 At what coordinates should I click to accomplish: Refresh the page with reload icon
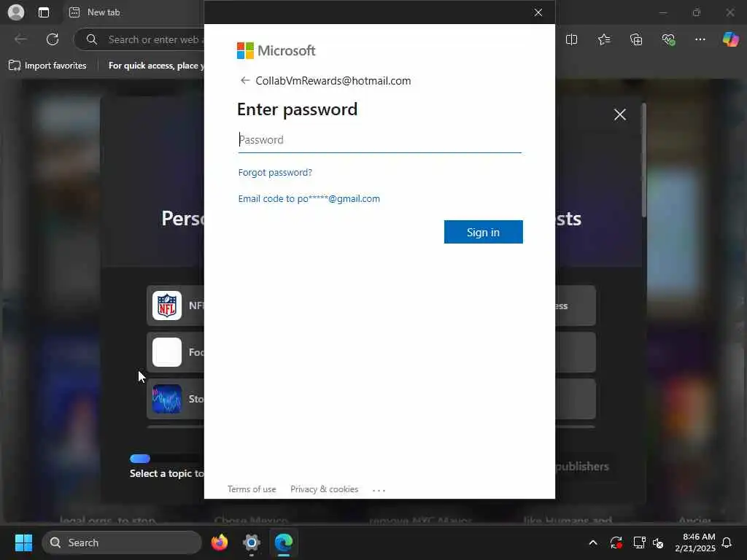click(x=53, y=39)
